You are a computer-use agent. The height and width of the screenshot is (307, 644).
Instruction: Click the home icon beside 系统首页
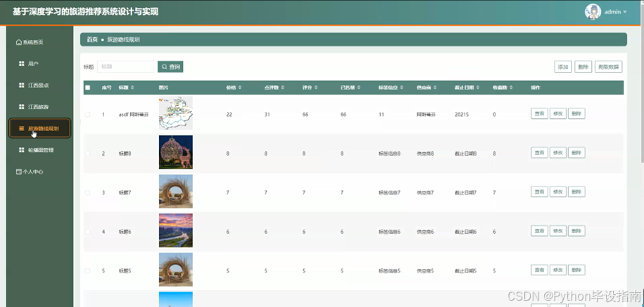(x=18, y=42)
